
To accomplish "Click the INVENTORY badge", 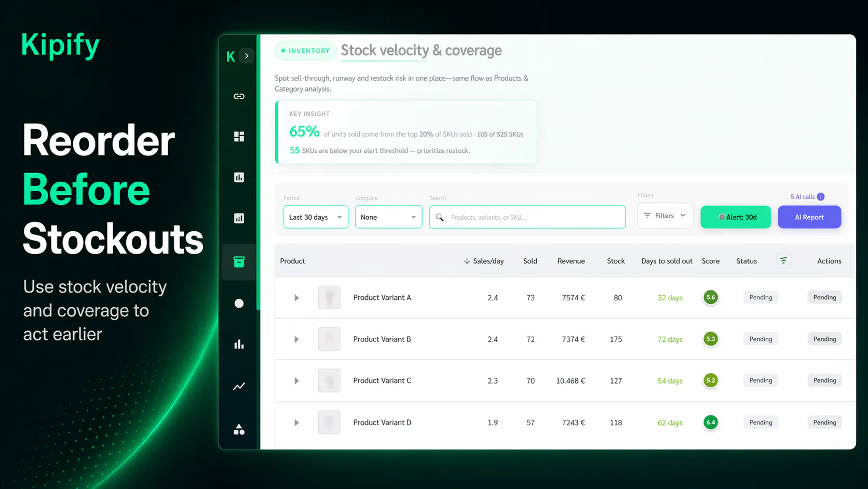I will pyautogui.click(x=305, y=51).
